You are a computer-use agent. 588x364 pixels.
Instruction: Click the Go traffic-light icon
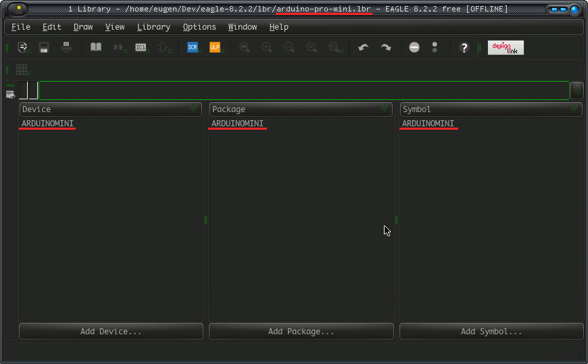(x=435, y=47)
